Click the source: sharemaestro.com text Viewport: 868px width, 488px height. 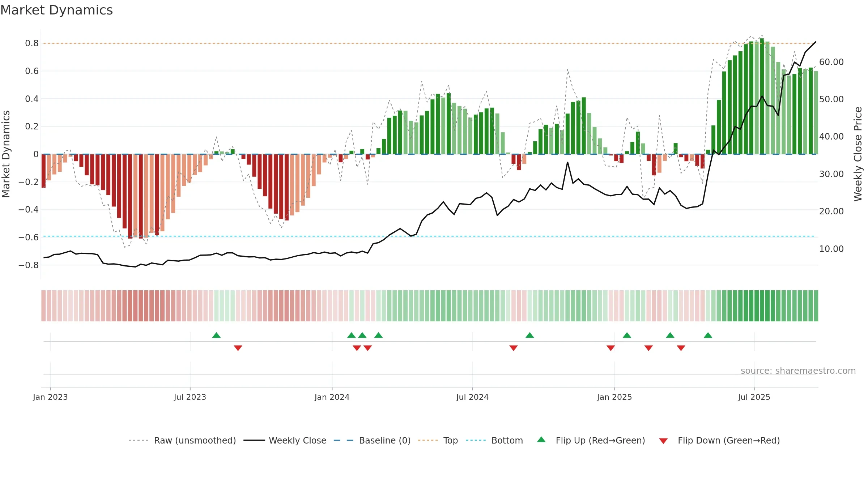click(x=798, y=371)
